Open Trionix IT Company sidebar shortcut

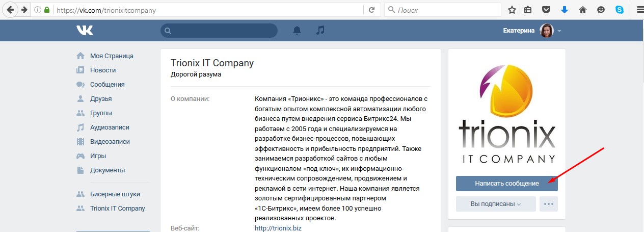[x=118, y=208]
